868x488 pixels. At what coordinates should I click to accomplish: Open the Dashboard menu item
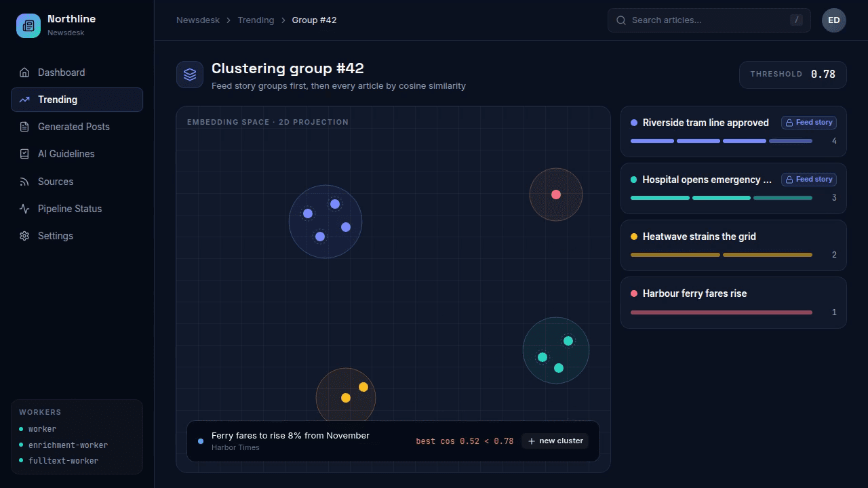77,73
